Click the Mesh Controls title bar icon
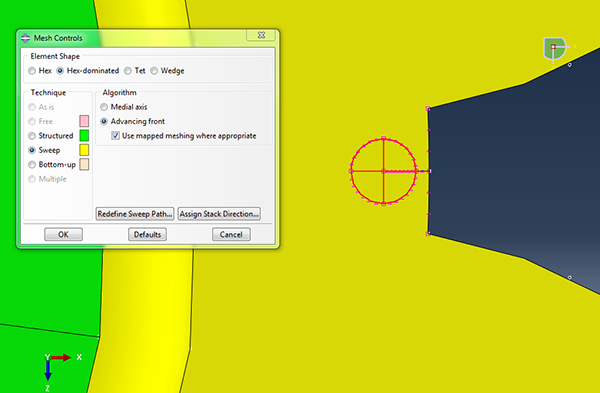 (26, 38)
